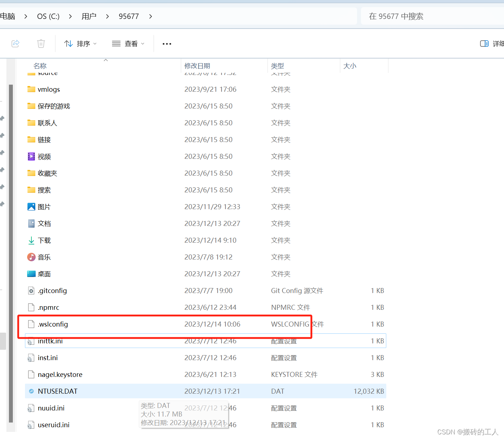Screen dimensions: 504x439
Task: Select the 视频 videos folder icon
Action: [x=31, y=156]
